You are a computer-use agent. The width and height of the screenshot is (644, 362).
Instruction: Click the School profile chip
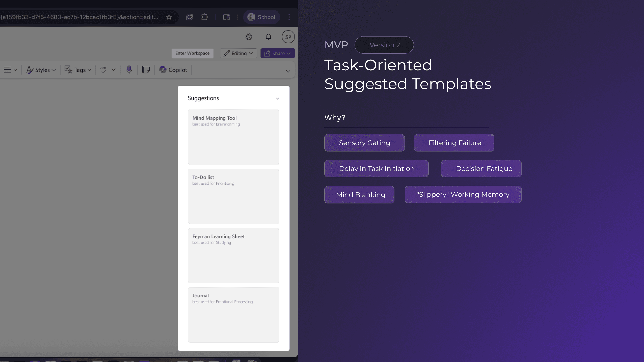pos(261,17)
